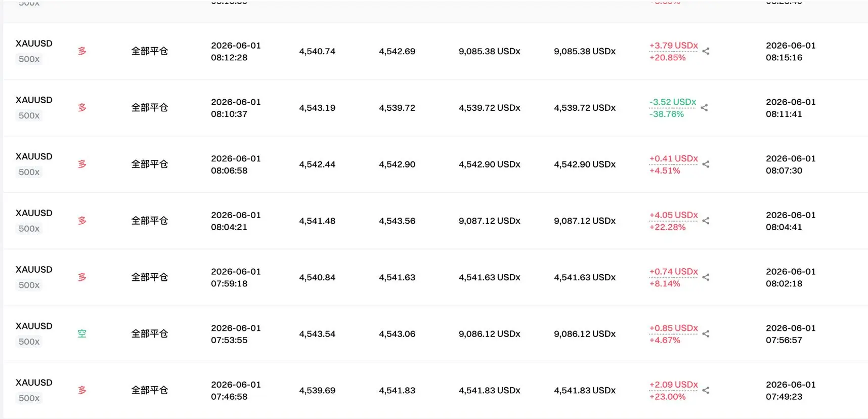Click 全部平仓 on the 08:06:58 trade
The height and width of the screenshot is (419, 868).
point(150,164)
